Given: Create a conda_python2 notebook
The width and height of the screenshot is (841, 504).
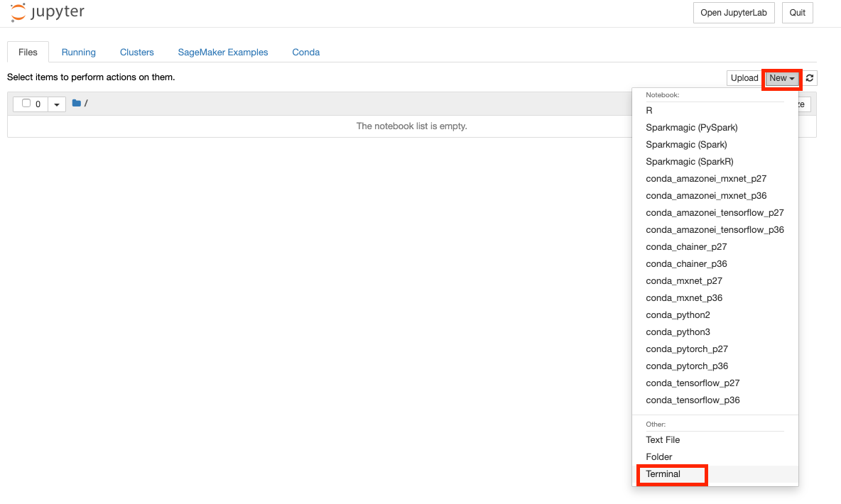Looking at the screenshot, I should coord(715,315).
